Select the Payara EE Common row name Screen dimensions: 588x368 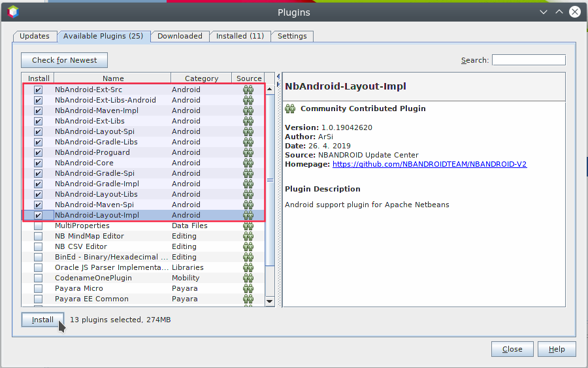(91, 299)
